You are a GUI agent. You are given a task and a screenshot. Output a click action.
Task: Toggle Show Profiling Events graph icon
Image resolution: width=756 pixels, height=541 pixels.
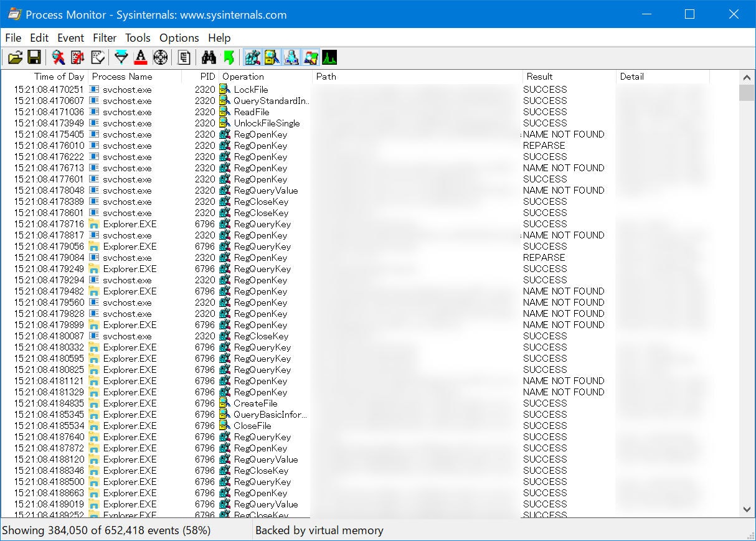point(329,58)
